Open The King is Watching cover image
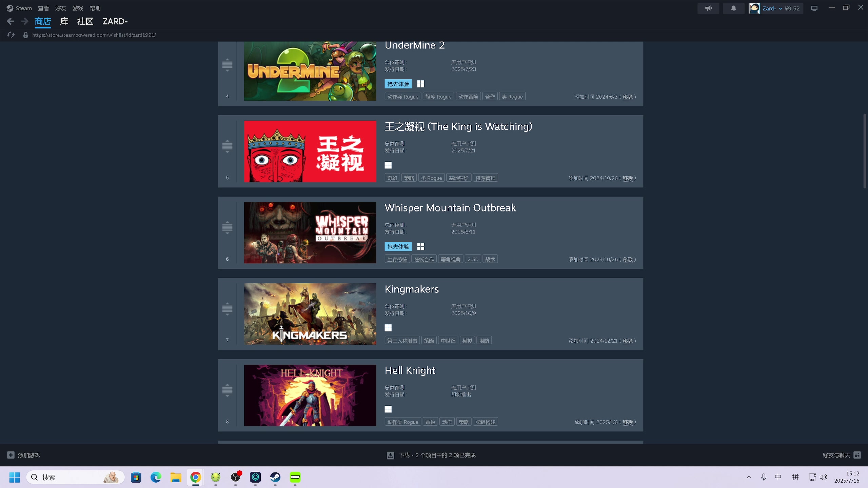868x488 pixels. pyautogui.click(x=310, y=151)
